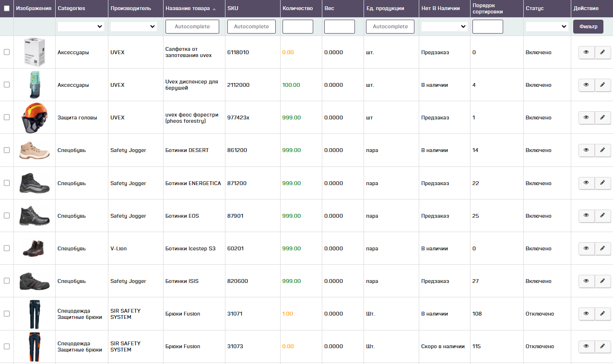View the Ботинки Icestep S3 product
Screen dimensions: 613x364
(x=586, y=248)
